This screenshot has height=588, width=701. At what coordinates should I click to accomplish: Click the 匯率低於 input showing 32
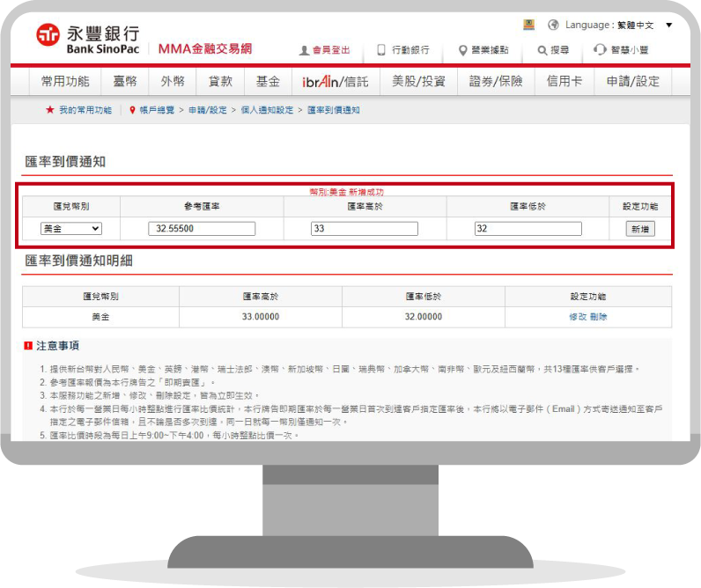pyautogui.click(x=528, y=229)
